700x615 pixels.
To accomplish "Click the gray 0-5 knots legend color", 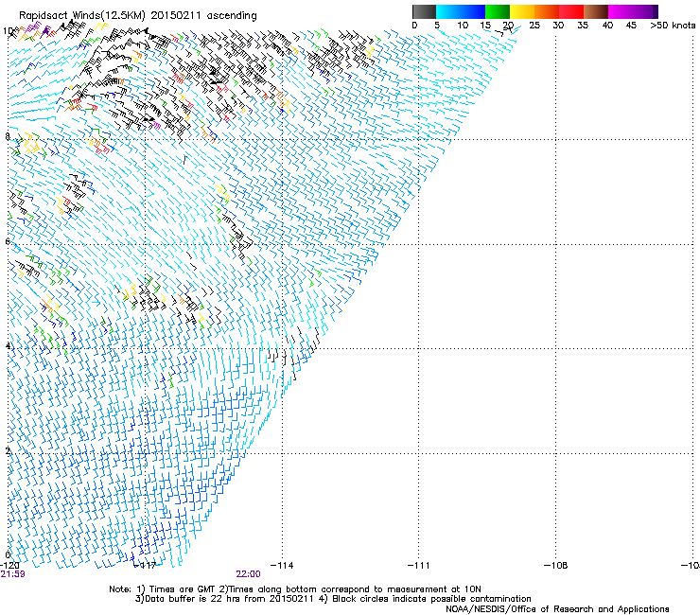I will pyautogui.click(x=424, y=11).
